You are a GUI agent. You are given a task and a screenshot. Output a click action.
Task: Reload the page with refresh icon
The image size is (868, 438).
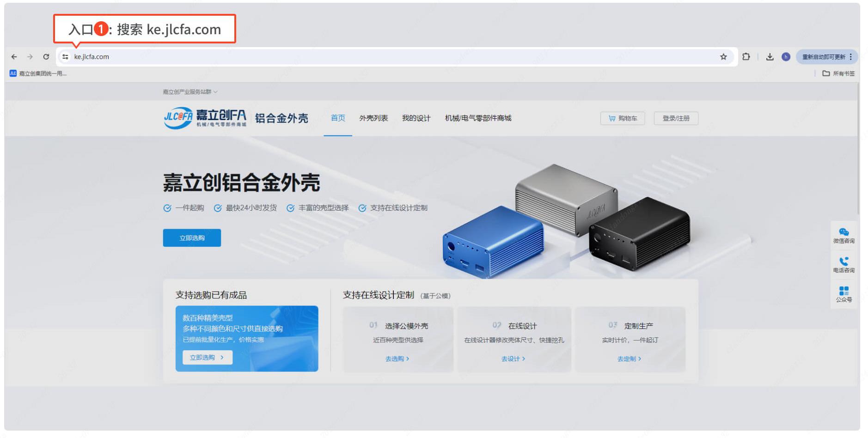pyautogui.click(x=46, y=57)
